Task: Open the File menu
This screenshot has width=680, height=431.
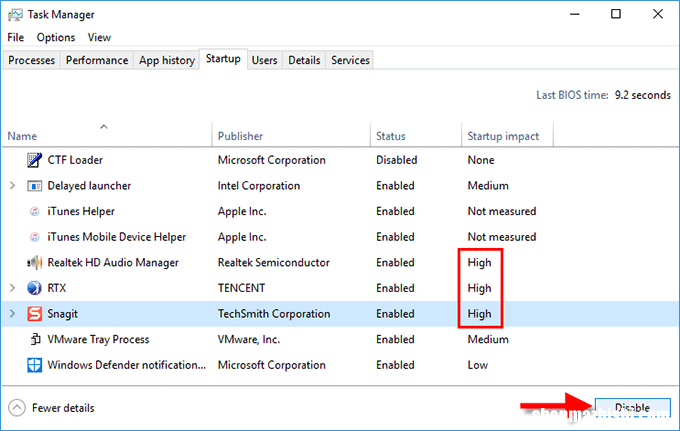Action: pyautogui.click(x=16, y=37)
